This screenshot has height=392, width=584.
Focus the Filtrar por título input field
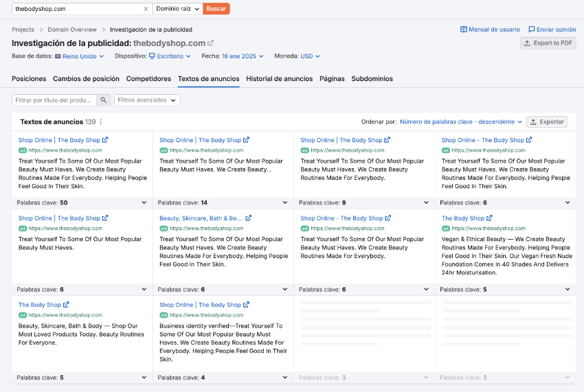pyautogui.click(x=54, y=100)
